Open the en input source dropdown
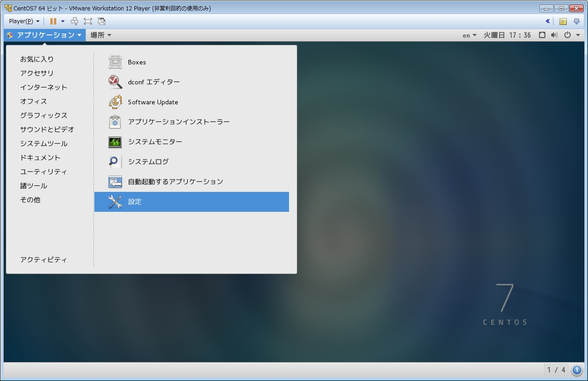 pyautogui.click(x=469, y=35)
